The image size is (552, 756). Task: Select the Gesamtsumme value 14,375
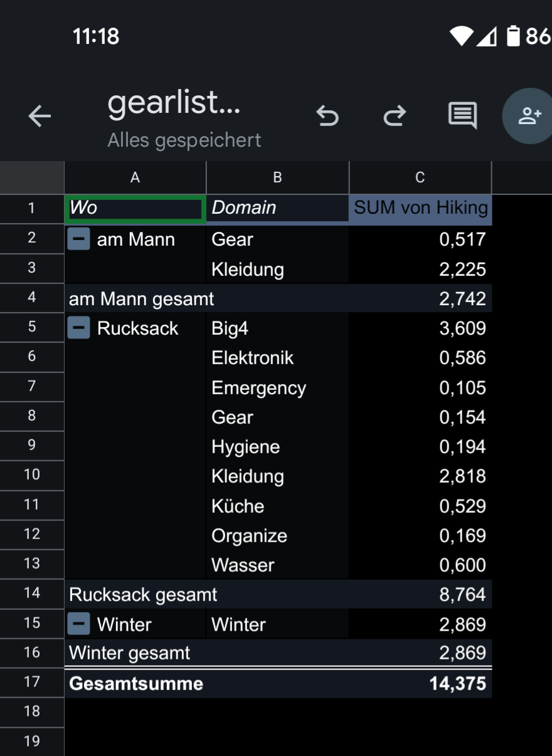458,683
